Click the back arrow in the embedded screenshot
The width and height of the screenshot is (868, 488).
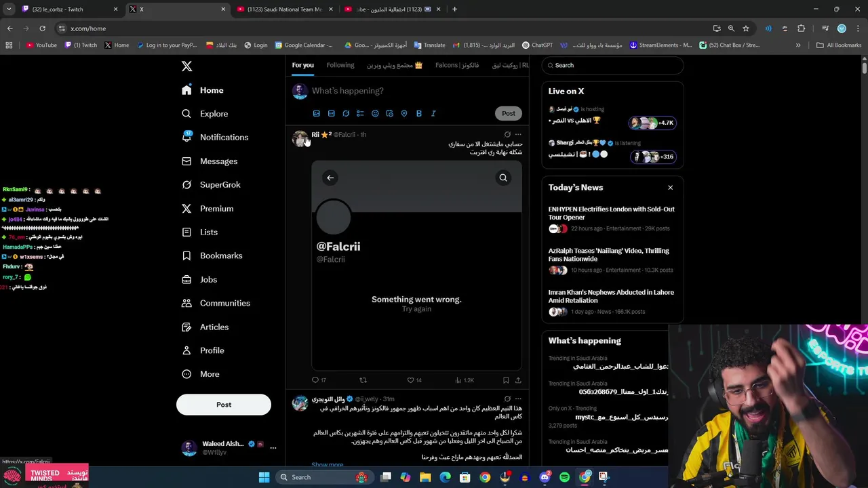tap(330, 178)
